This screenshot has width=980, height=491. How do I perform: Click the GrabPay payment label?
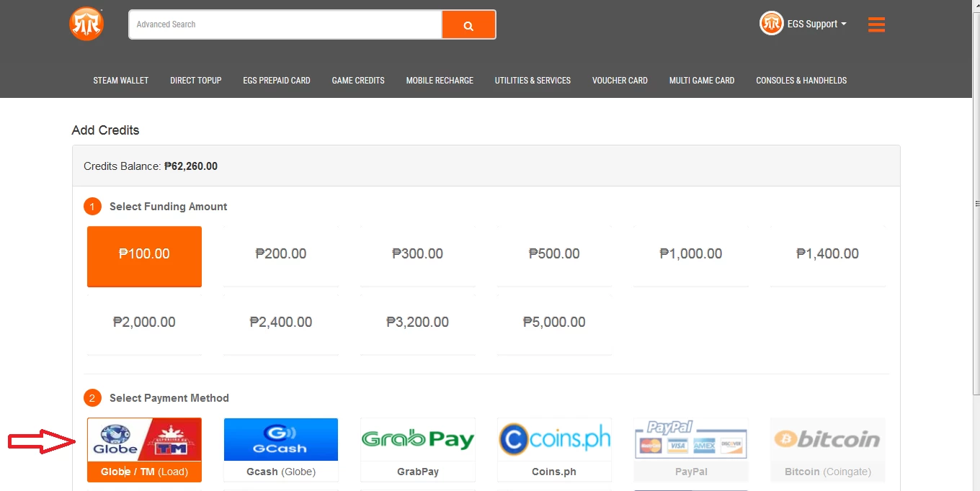[x=418, y=472]
